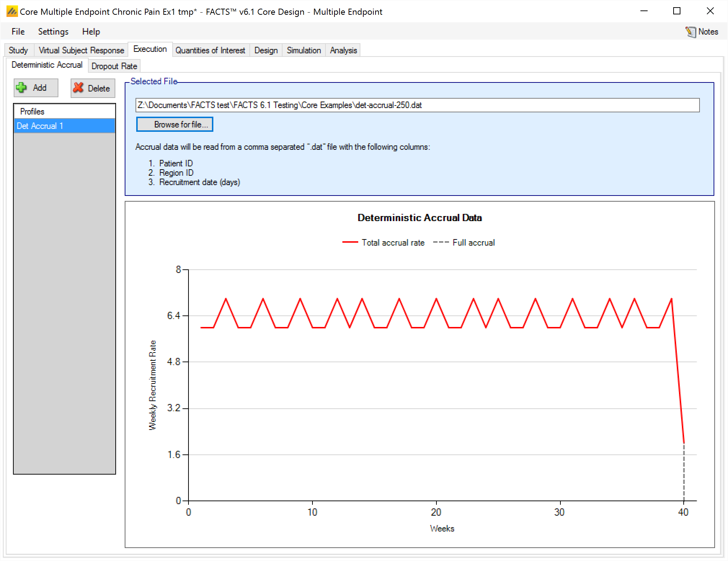728x561 pixels.
Task: Open the Help menu
Action: click(x=91, y=32)
